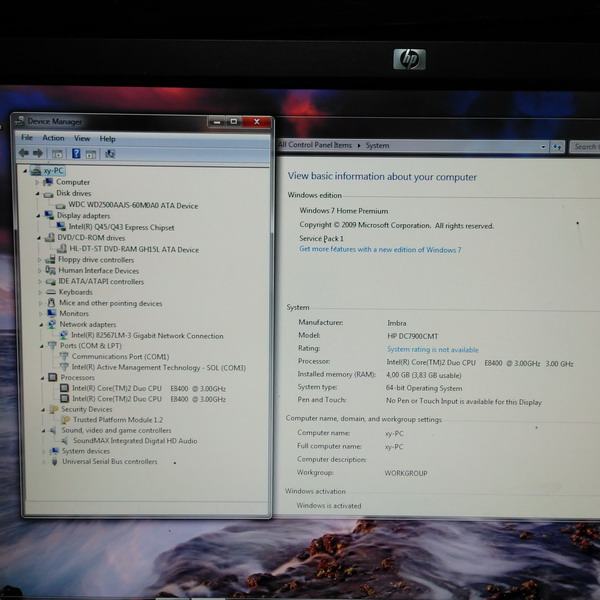
Task: Select the Keyboards category icon
Action: point(51,292)
